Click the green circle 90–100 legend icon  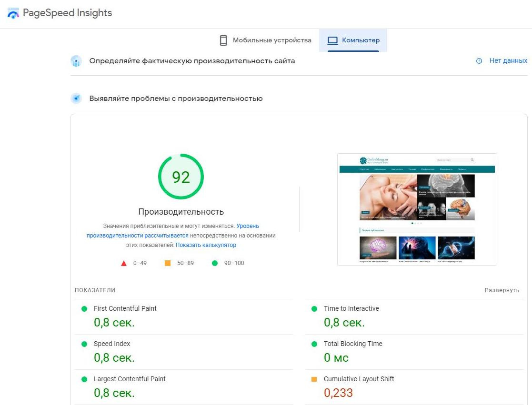pos(215,263)
